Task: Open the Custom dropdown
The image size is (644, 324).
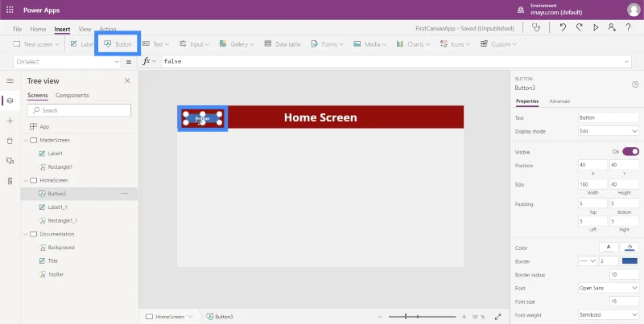Action: 498,44
